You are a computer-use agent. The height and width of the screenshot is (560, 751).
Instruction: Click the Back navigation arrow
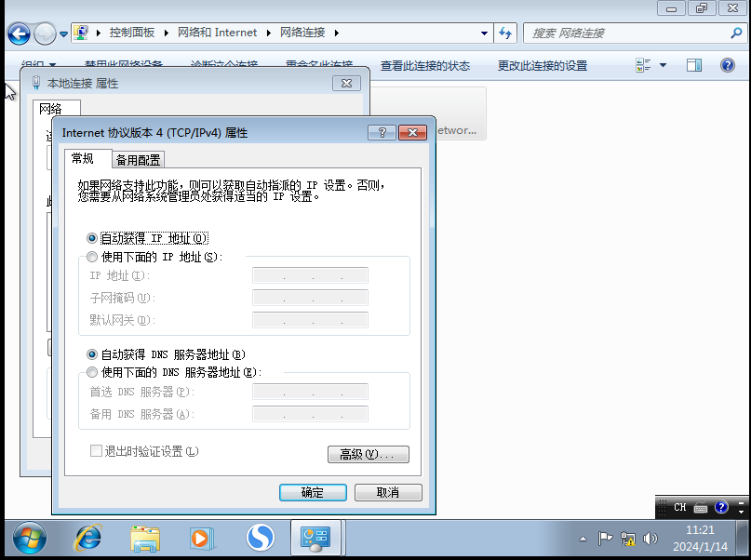tap(18, 33)
